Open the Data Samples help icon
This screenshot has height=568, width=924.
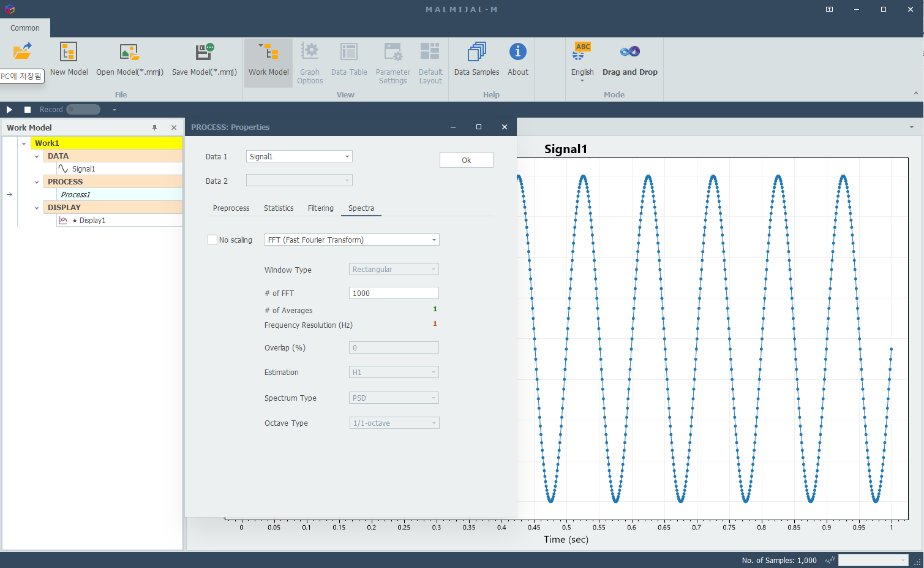pyautogui.click(x=476, y=52)
